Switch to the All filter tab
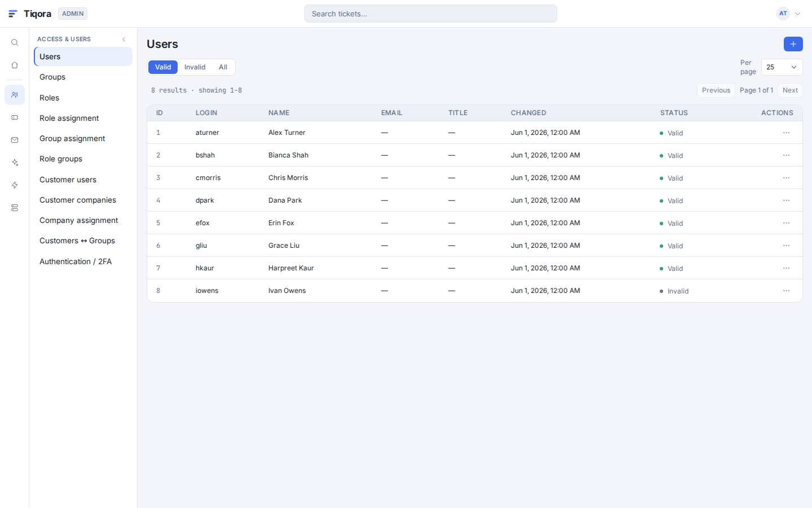 [x=223, y=67]
